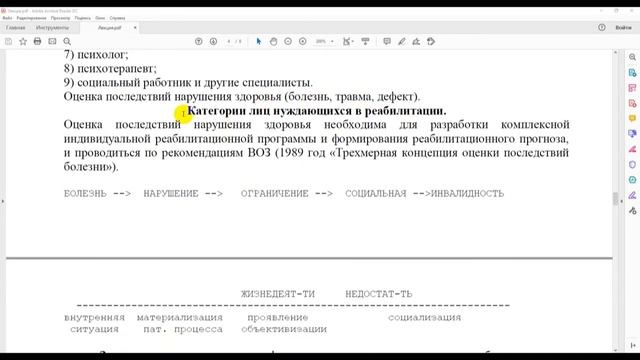This screenshot has width=640, height=360.
Task: Click the red tool icon below Combine files
Action: click(x=632, y=149)
